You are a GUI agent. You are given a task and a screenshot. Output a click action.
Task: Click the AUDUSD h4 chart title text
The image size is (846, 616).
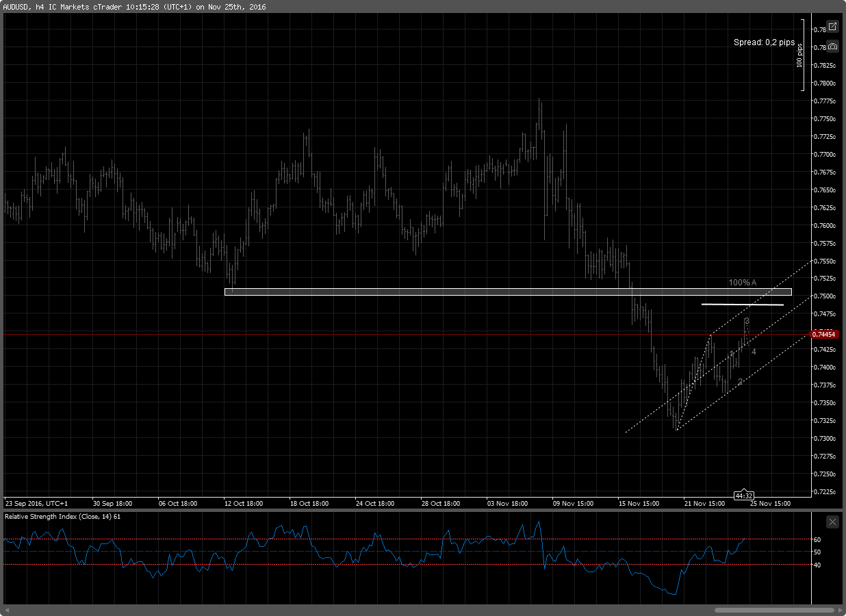(135, 7)
